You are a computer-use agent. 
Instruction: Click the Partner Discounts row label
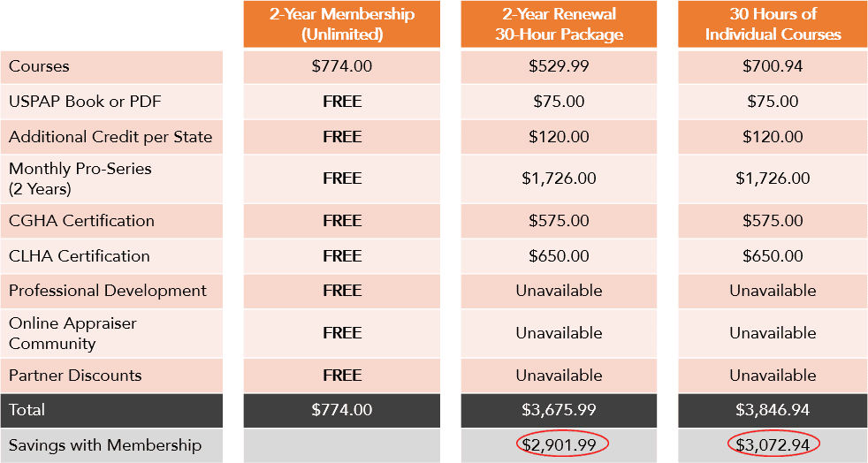[x=75, y=375]
